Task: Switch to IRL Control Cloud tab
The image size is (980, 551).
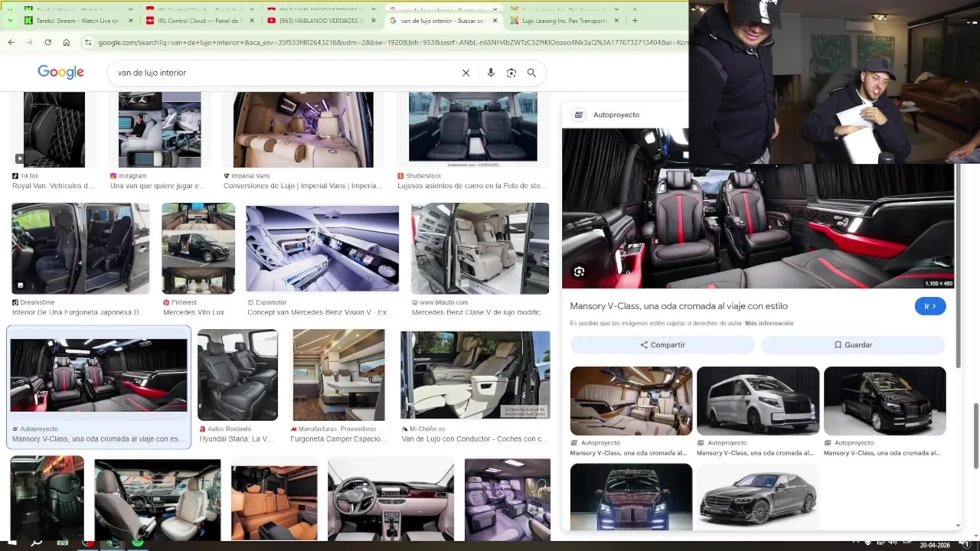Action: pyautogui.click(x=200, y=21)
